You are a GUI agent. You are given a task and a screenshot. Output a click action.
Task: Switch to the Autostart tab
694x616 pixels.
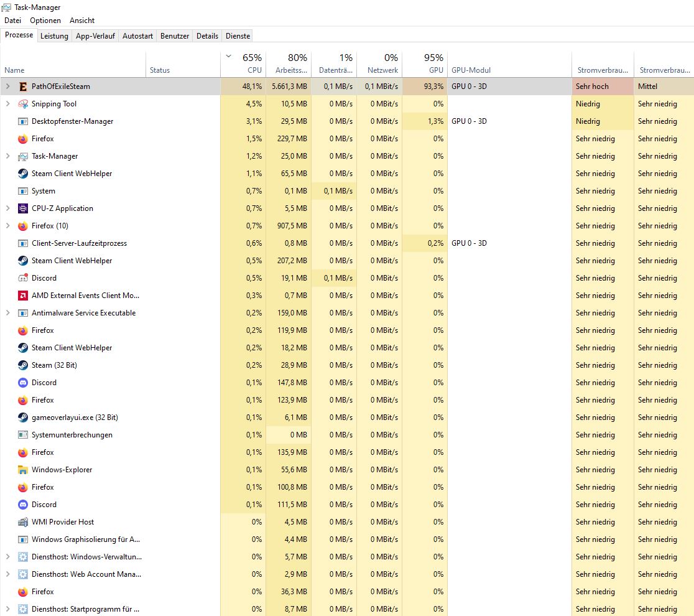click(137, 36)
